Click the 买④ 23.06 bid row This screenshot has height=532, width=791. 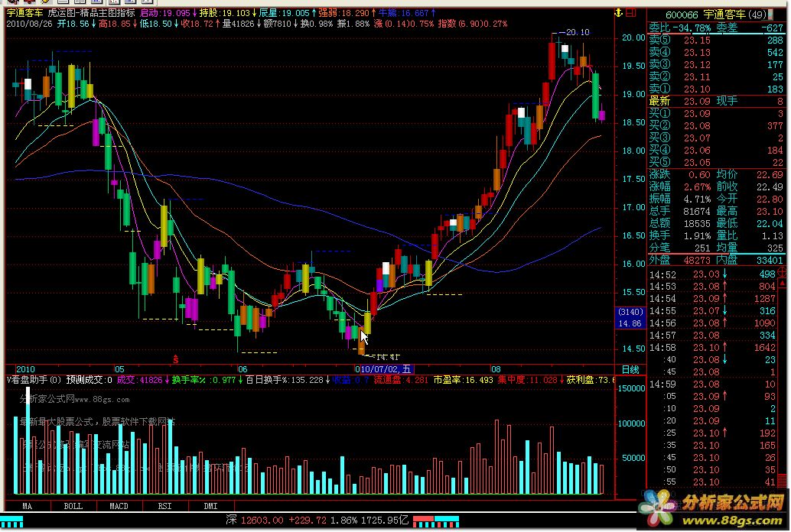coord(716,150)
